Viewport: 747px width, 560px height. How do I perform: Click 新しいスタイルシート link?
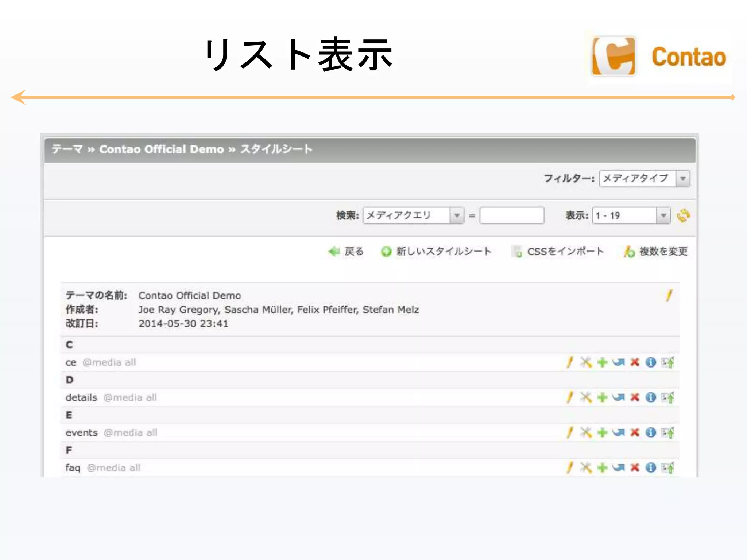[436, 252]
